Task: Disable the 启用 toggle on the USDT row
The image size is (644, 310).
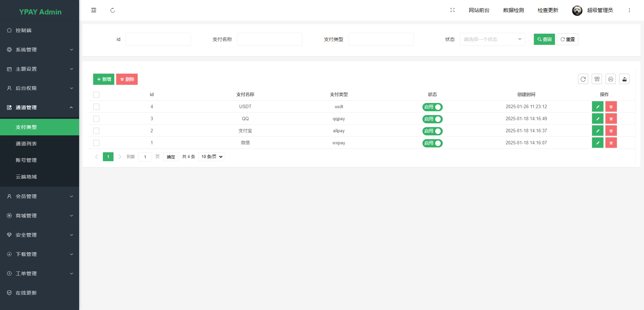Action: [x=432, y=107]
